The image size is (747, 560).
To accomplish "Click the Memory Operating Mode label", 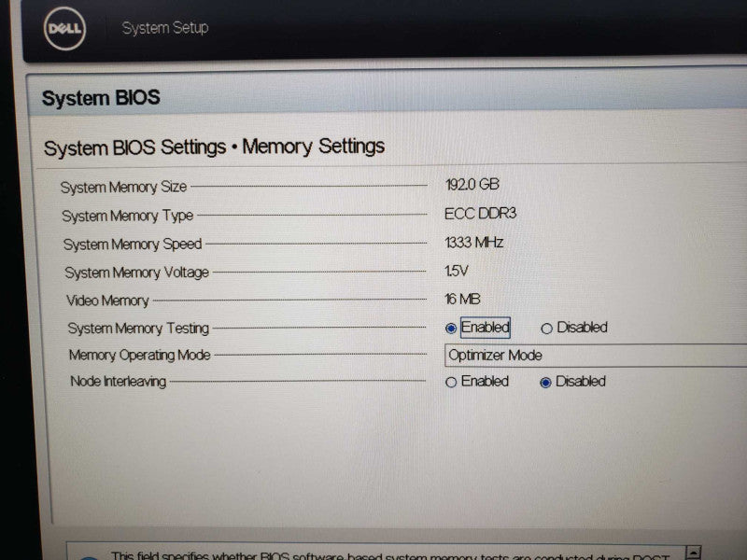I will point(139,355).
